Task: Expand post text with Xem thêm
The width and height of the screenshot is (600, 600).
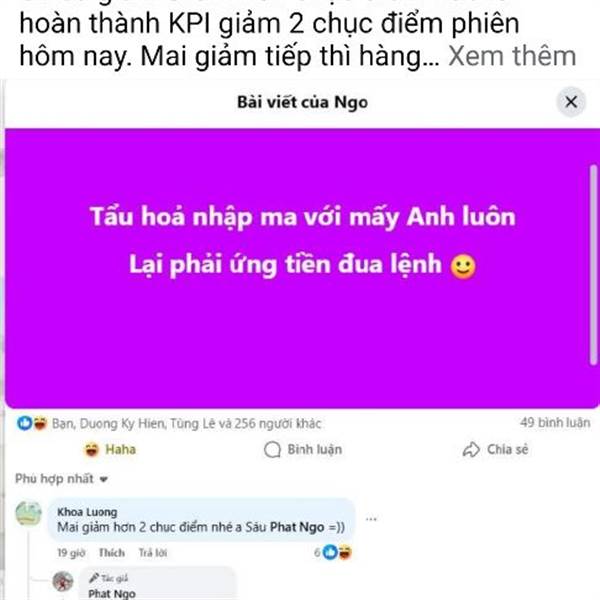Action: [x=512, y=56]
